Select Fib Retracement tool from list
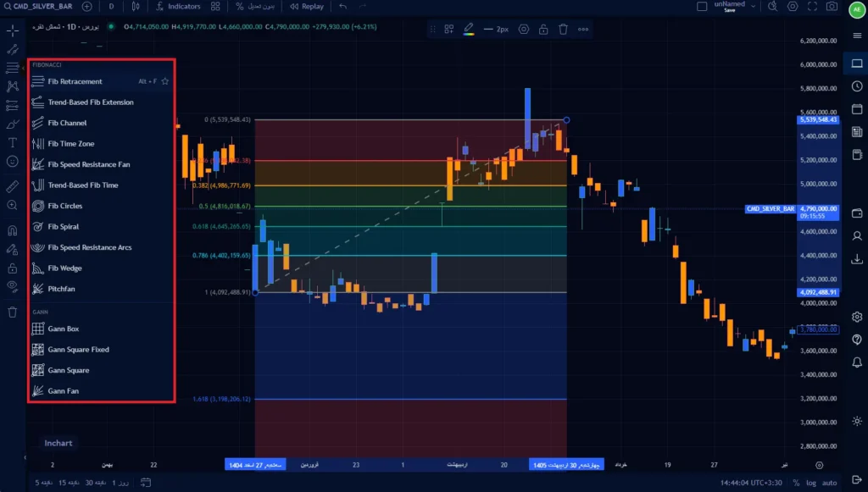Screen dimensions: 868x492 coord(101,81)
